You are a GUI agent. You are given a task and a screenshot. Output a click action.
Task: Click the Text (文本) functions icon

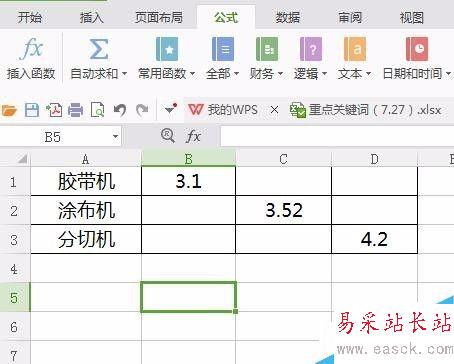point(355,49)
